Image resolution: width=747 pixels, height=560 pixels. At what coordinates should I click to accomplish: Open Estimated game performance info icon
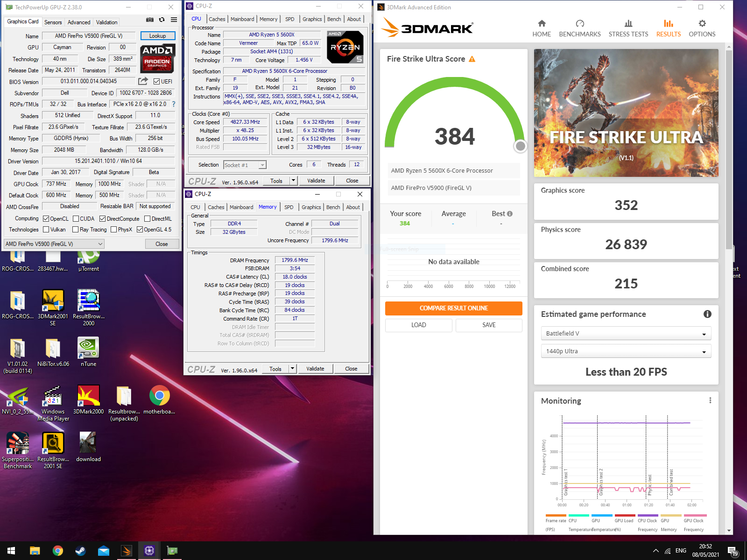click(707, 314)
